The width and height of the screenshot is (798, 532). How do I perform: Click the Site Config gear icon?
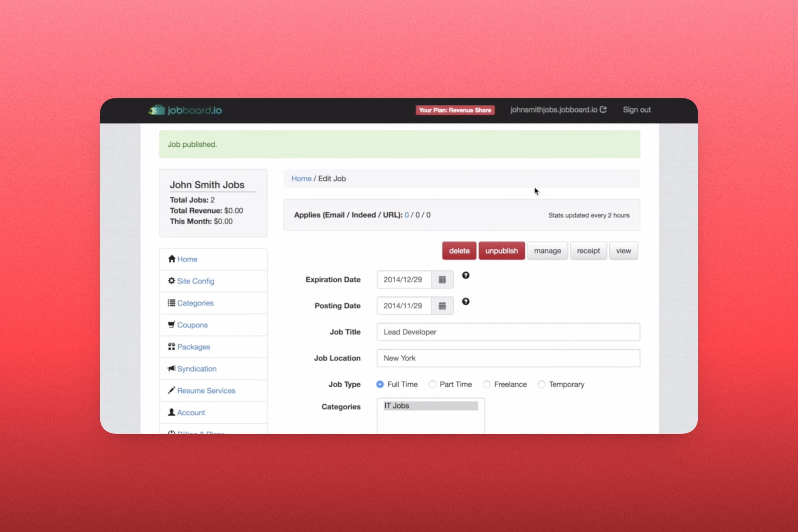coord(172,281)
